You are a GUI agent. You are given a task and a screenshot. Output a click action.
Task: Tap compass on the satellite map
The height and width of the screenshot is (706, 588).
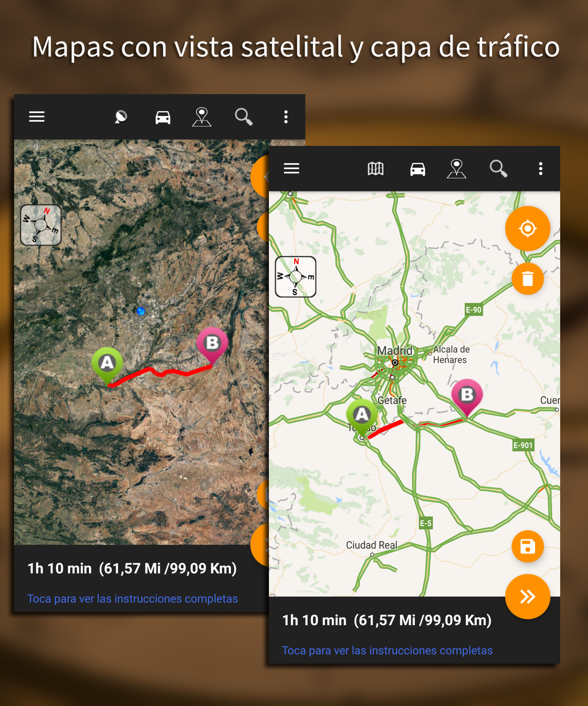41,225
